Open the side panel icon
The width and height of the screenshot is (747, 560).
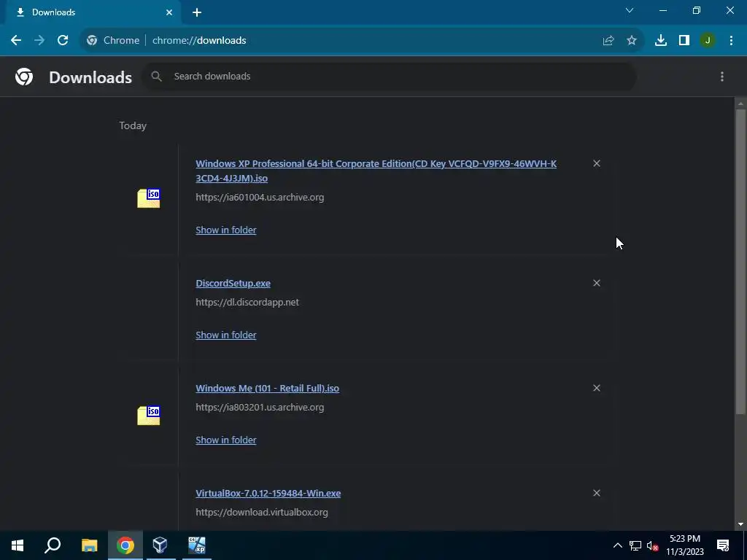coord(684,41)
